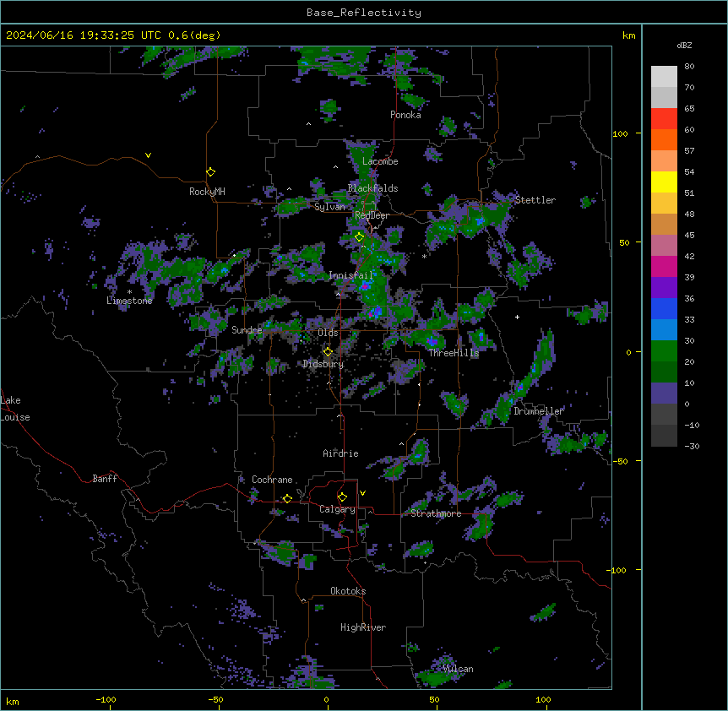Click the RedDeer city label

point(372,215)
